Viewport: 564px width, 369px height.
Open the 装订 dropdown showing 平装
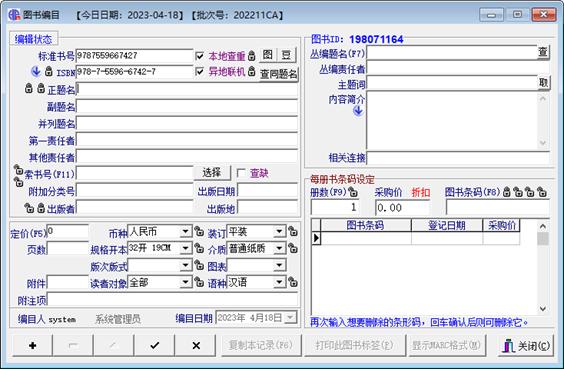(279, 231)
